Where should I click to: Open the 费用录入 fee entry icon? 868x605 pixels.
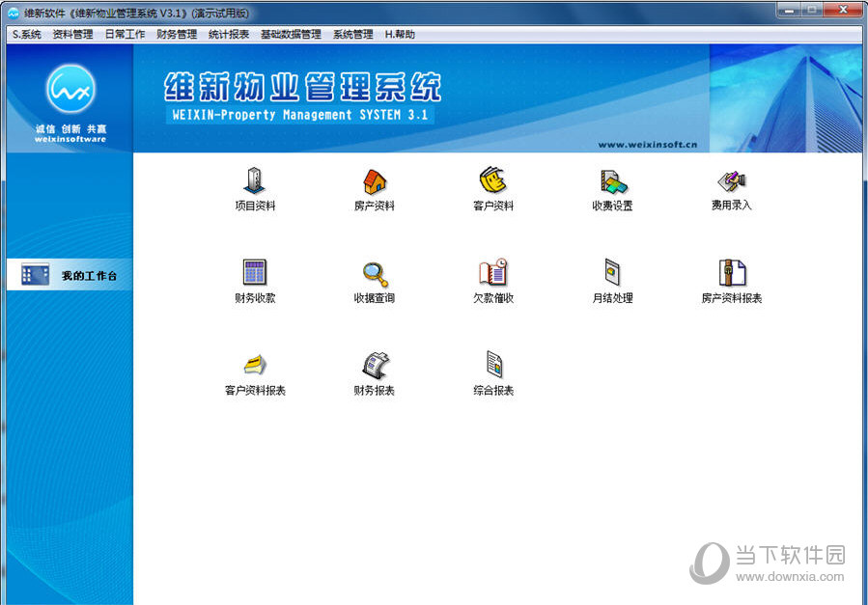(x=731, y=180)
